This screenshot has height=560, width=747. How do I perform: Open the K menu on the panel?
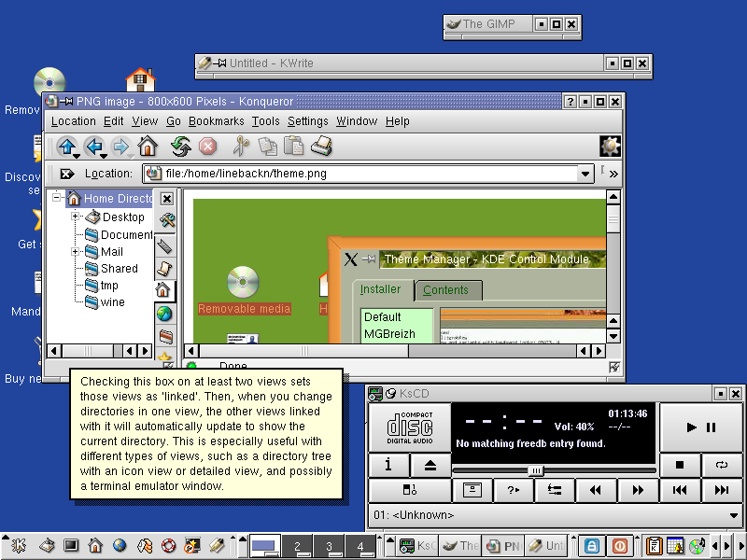point(19,545)
